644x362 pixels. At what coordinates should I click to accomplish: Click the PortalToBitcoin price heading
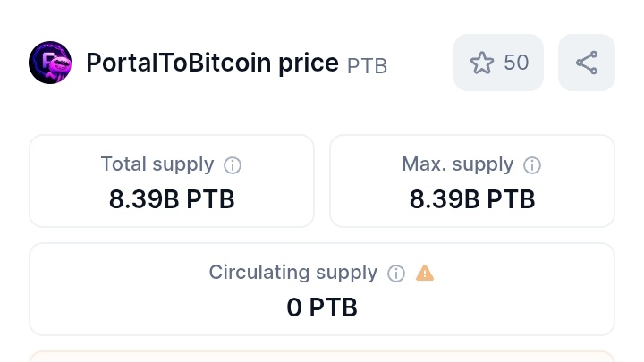click(212, 63)
